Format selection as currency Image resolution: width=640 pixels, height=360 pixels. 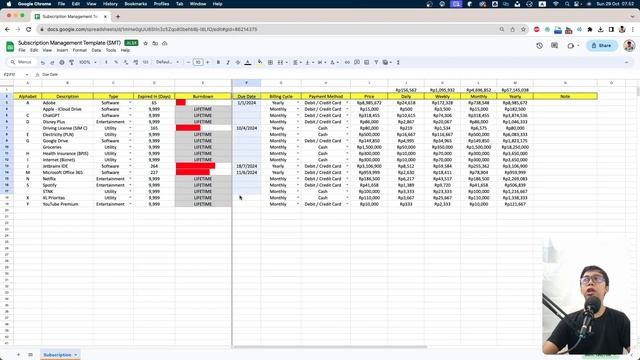pyautogui.click(x=106, y=62)
